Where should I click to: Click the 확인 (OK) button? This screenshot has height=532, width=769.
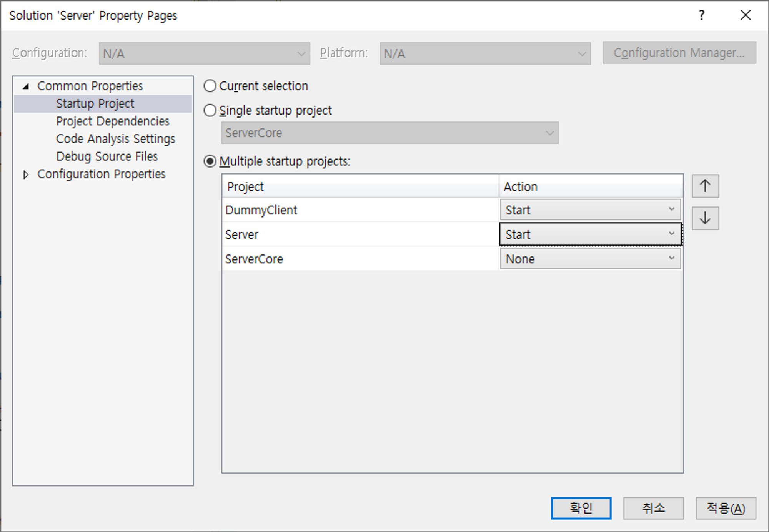tap(581, 508)
